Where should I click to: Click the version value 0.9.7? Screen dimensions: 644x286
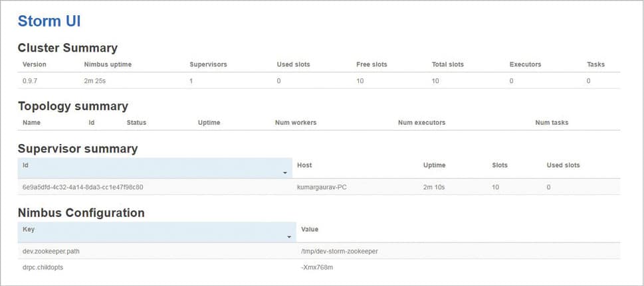click(31, 80)
